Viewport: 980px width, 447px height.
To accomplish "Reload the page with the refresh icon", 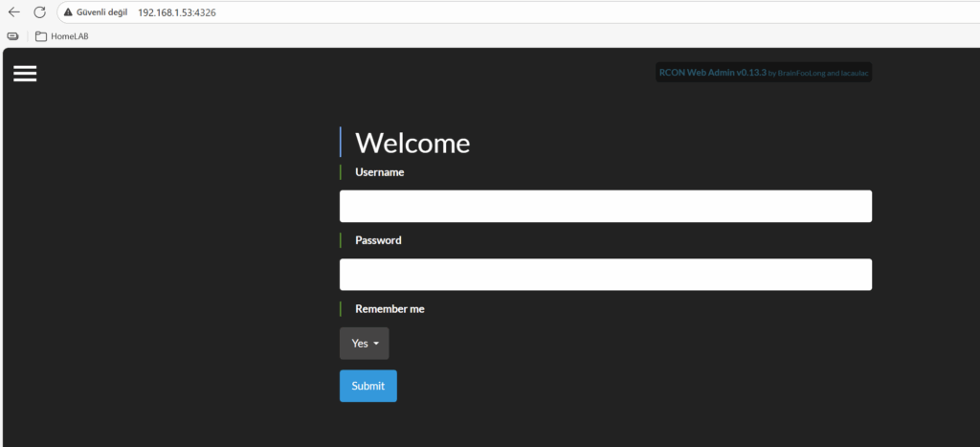I will tap(39, 12).
